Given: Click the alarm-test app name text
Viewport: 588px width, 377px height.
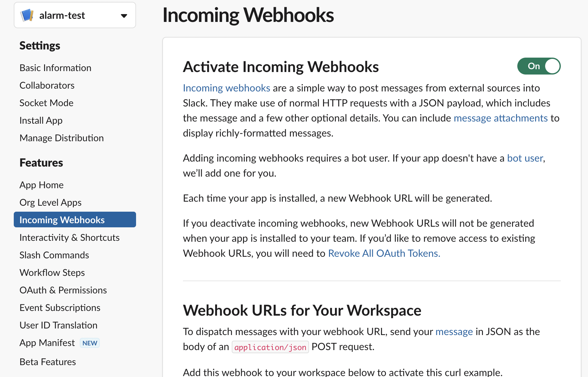Looking at the screenshot, I should click(x=62, y=15).
